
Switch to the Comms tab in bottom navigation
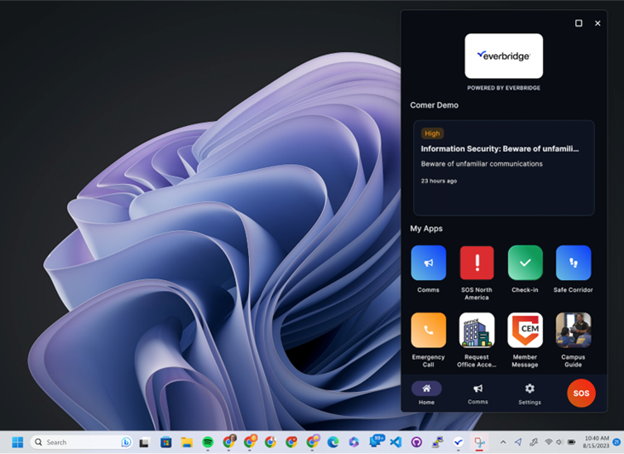coord(478,393)
